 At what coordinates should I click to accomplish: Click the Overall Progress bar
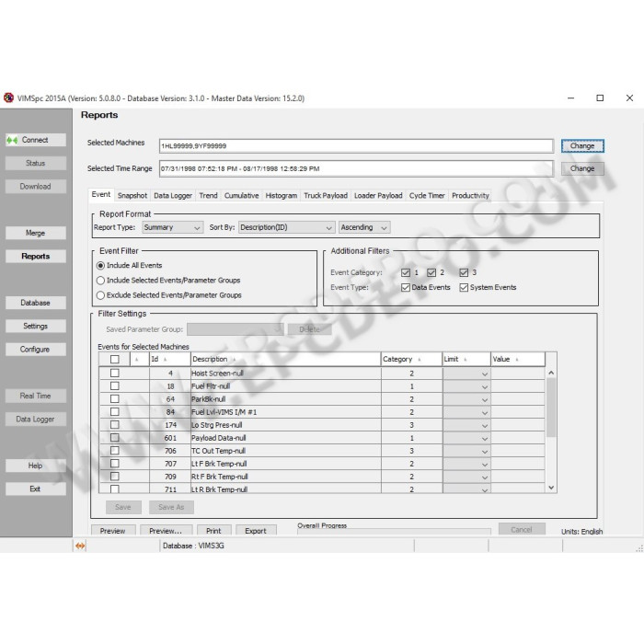tap(394, 532)
